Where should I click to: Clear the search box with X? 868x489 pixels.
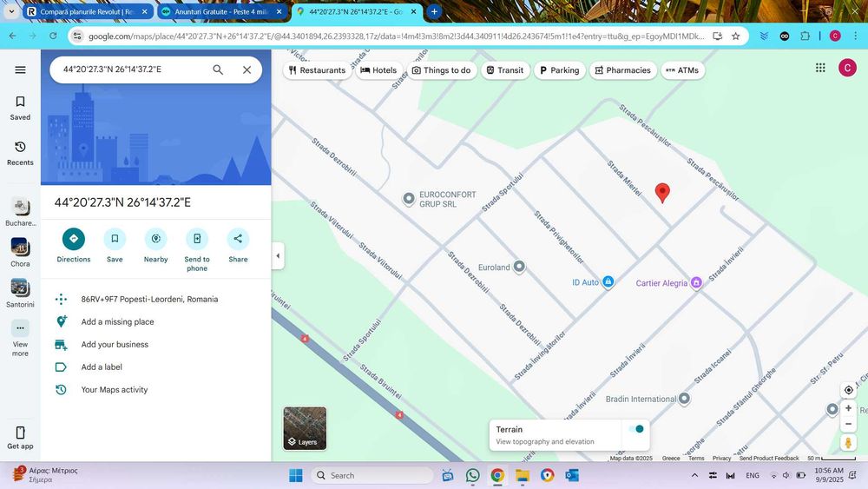[247, 69]
